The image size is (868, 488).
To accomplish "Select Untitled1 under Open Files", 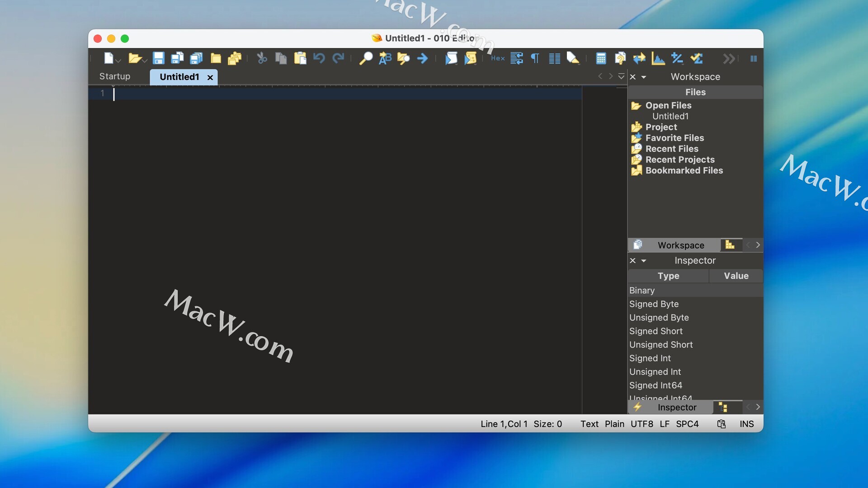I will click(x=670, y=116).
